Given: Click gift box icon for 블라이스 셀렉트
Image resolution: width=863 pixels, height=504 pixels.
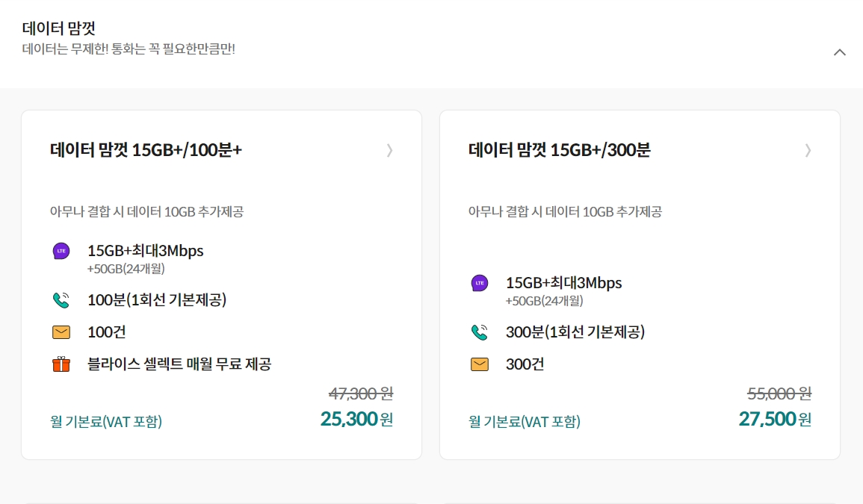Looking at the screenshot, I should coord(61,364).
